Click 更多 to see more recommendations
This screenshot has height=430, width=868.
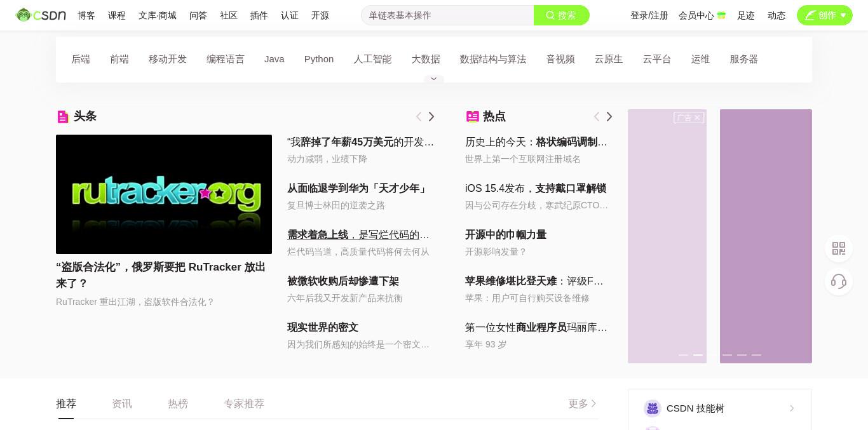[582, 403]
